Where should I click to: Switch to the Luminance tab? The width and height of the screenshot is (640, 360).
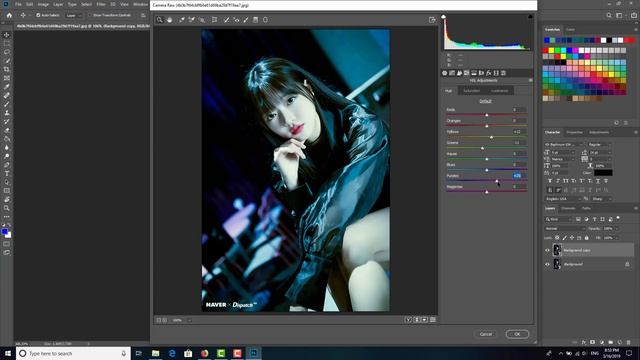[x=499, y=91]
